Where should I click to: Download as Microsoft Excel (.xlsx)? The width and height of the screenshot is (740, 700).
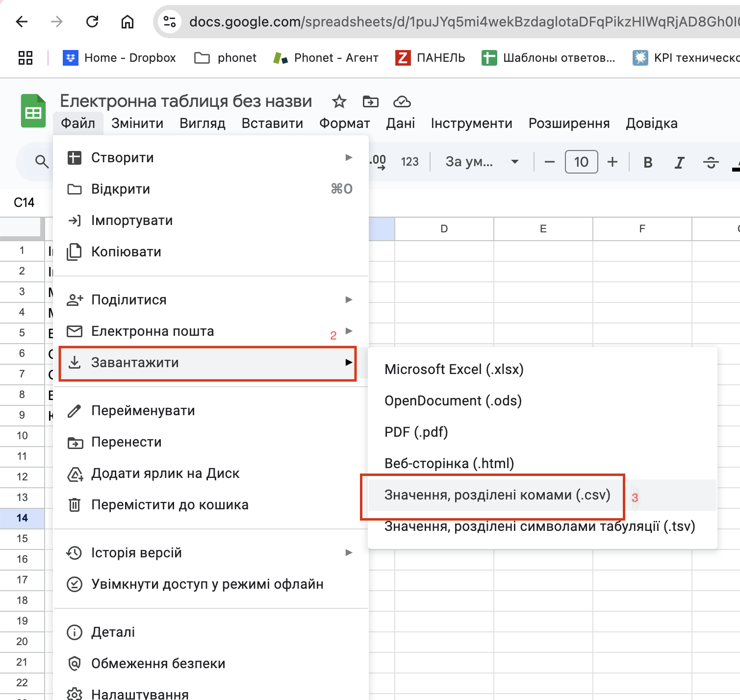tap(542, 369)
